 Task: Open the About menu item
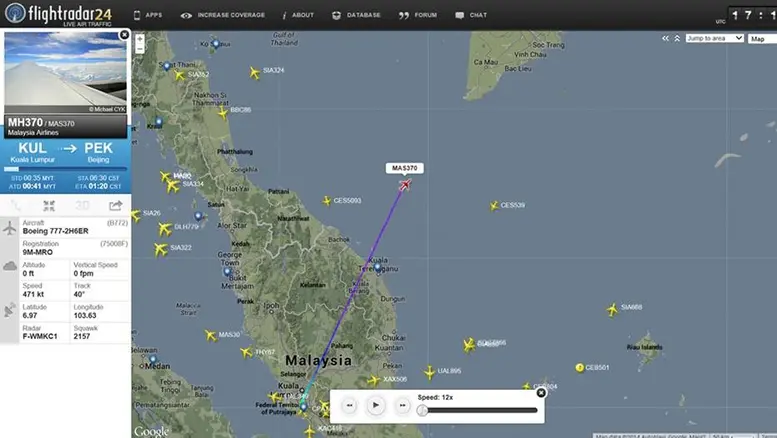point(298,15)
